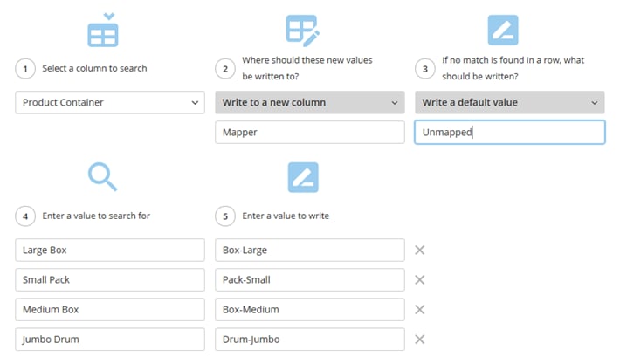Focus the Mapper new column name field

coord(310,132)
